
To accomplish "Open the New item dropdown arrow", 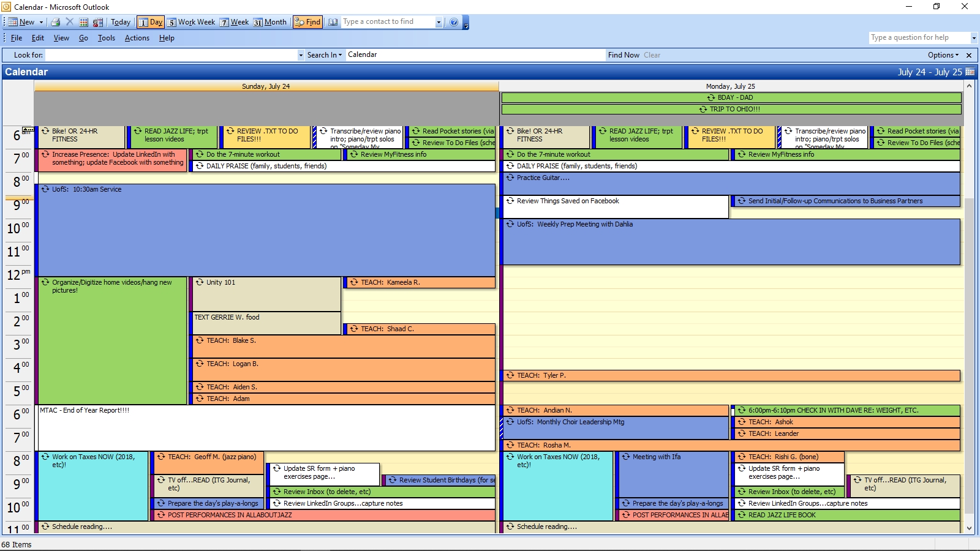I will 41,22.
